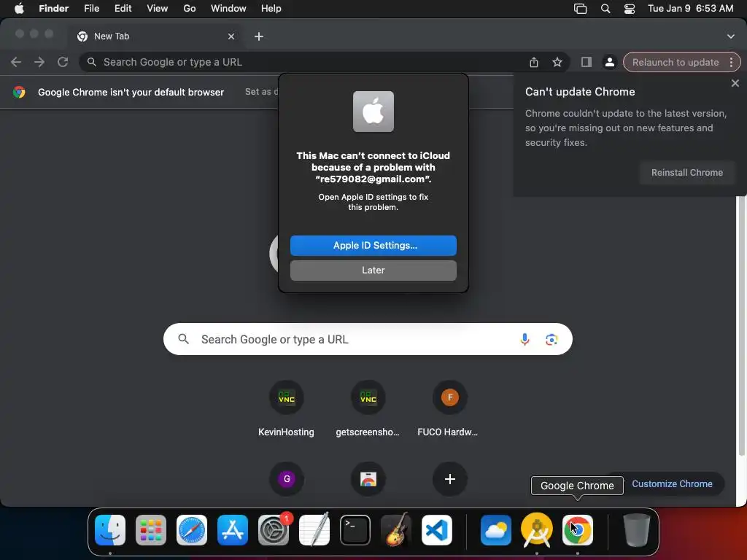Click the share page icon
This screenshot has height=560, width=747.
click(x=533, y=62)
